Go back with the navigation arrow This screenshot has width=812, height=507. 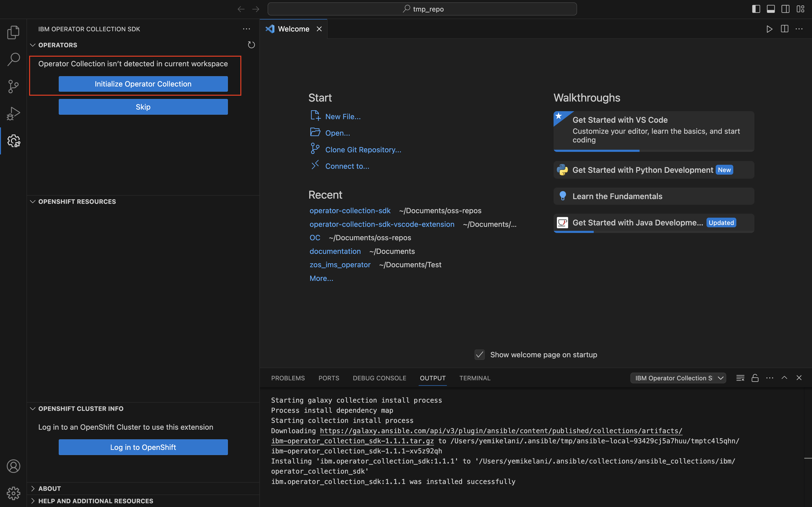pos(241,9)
